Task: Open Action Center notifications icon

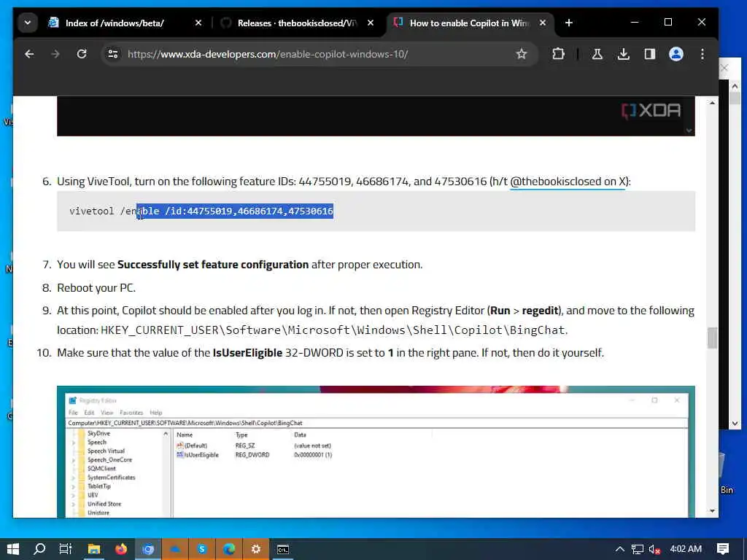Action: (x=723, y=549)
